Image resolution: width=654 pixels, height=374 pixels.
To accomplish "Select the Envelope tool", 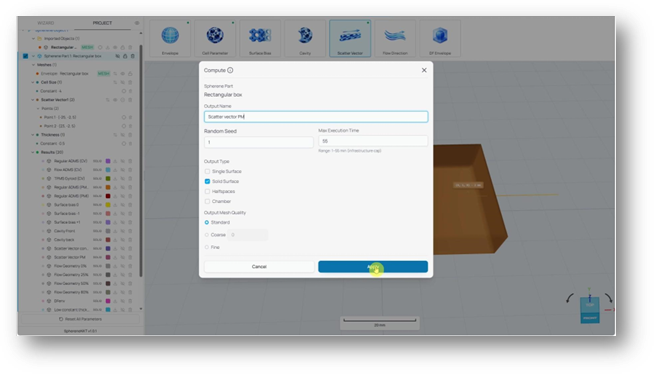I will point(170,38).
